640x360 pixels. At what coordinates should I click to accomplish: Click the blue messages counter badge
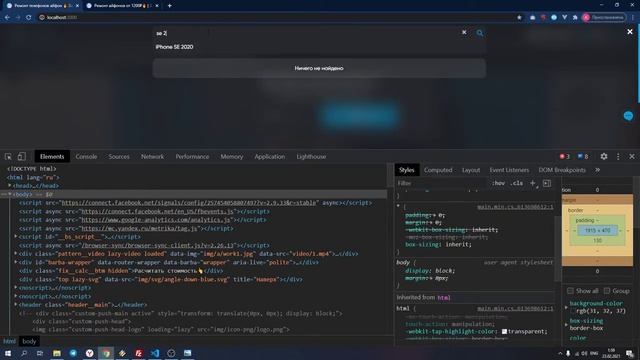tap(583, 156)
